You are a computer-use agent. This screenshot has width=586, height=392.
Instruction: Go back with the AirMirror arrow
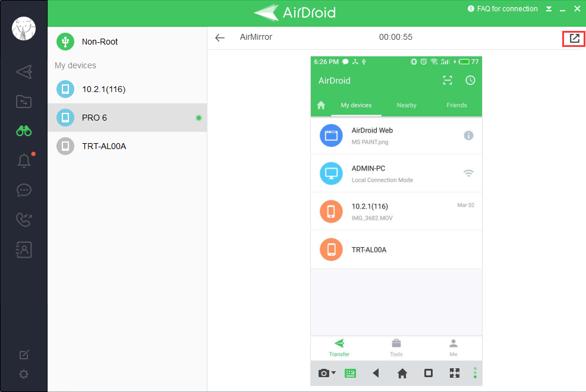[x=220, y=37]
